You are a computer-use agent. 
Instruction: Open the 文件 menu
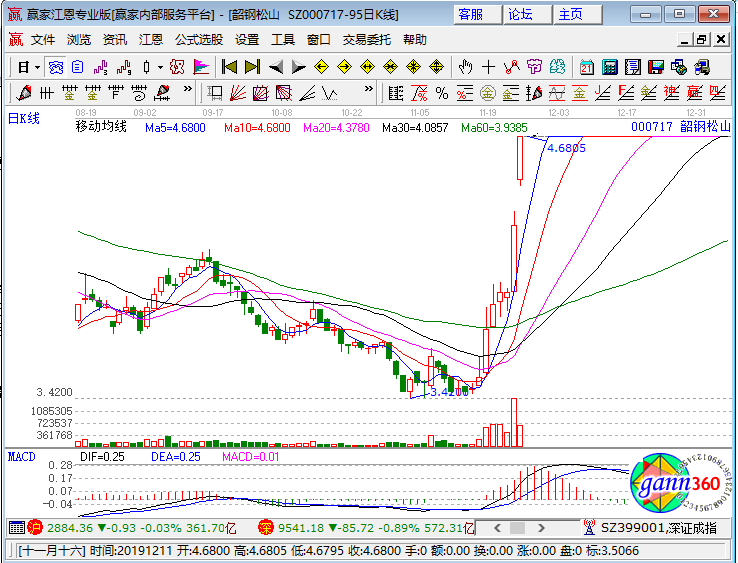tap(43, 40)
